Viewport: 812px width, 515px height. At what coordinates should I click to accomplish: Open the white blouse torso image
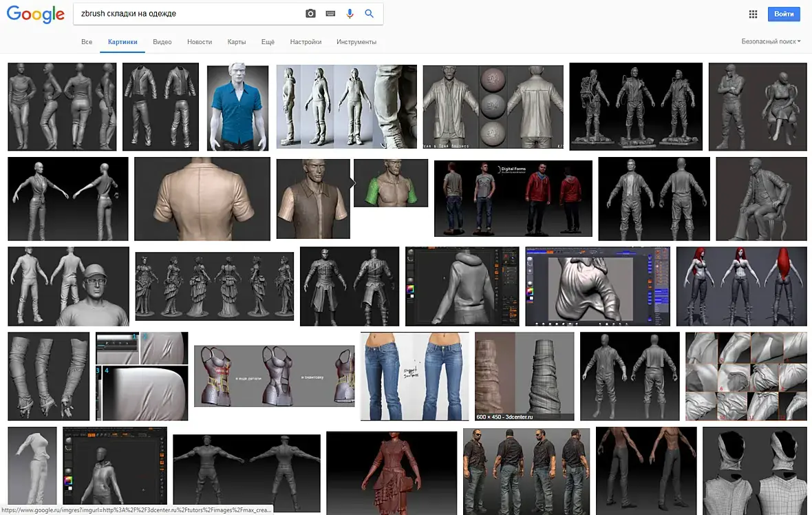click(x=32, y=465)
